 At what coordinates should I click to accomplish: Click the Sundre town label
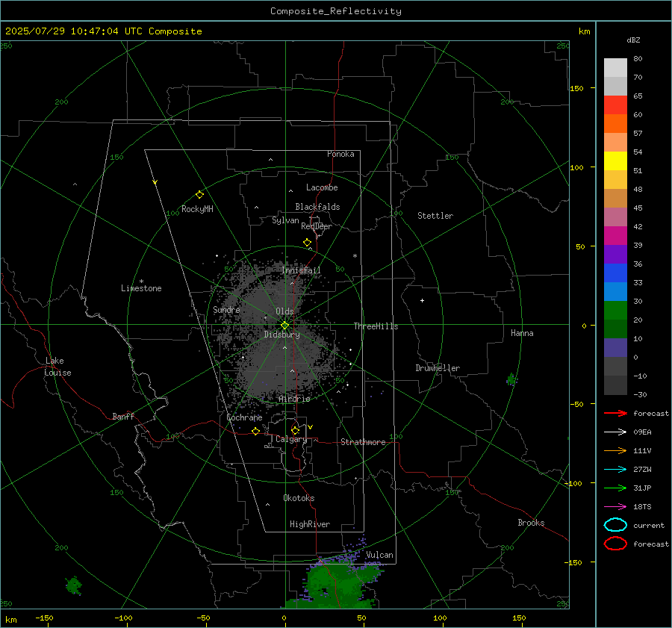(x=226, y=310)
